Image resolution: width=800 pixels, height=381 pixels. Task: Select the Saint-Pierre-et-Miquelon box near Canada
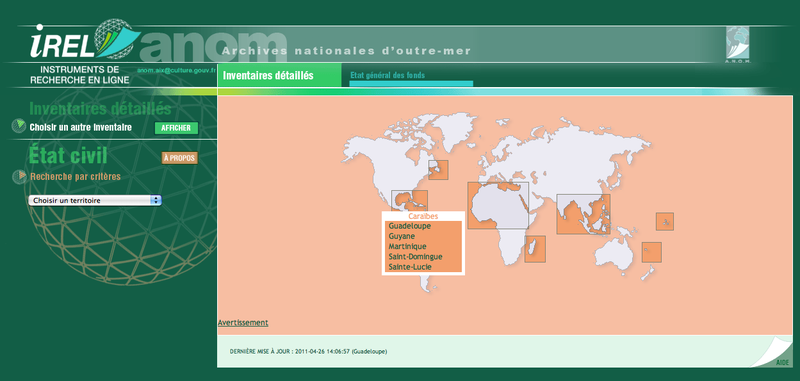click(x=438, y=170)
